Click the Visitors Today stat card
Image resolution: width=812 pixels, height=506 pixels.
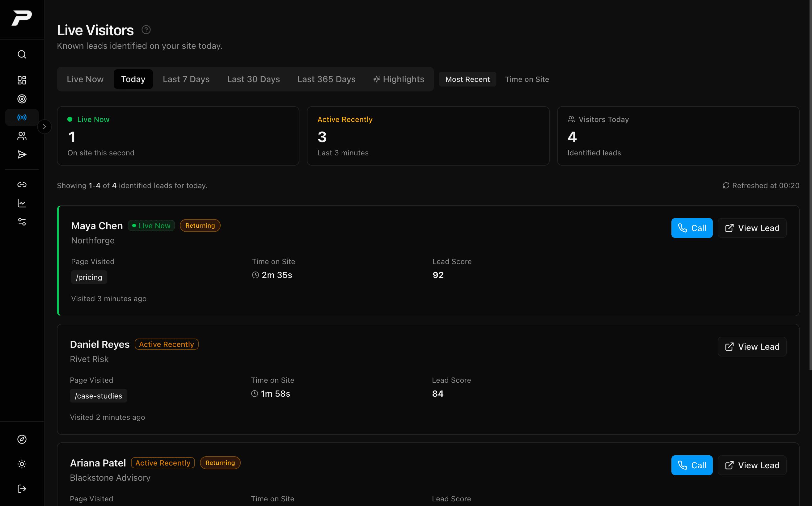tap(678, 136)
